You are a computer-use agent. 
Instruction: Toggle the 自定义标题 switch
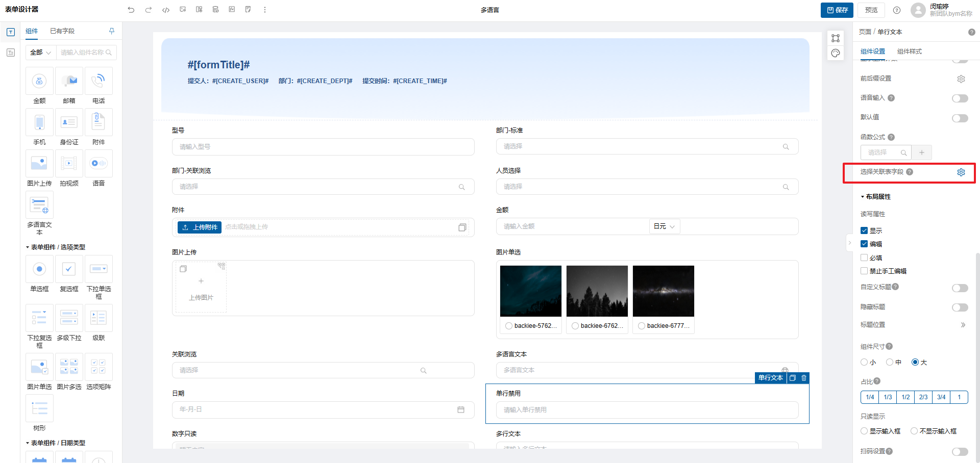(960, 288)
